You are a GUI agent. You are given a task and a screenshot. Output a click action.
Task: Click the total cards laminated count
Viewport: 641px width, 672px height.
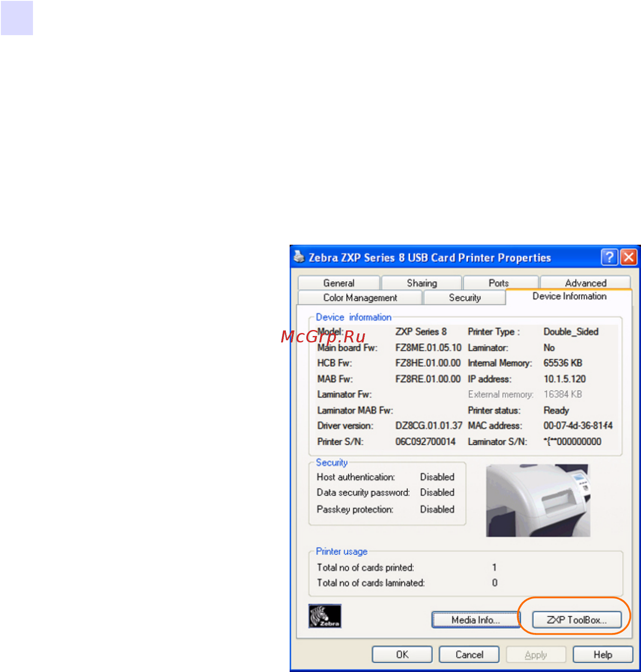click(x=494, y=583)
